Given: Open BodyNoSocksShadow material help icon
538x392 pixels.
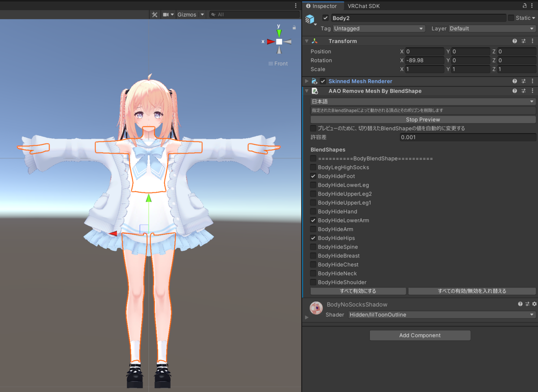Looking at the screenshot, I should click(520, 304).
